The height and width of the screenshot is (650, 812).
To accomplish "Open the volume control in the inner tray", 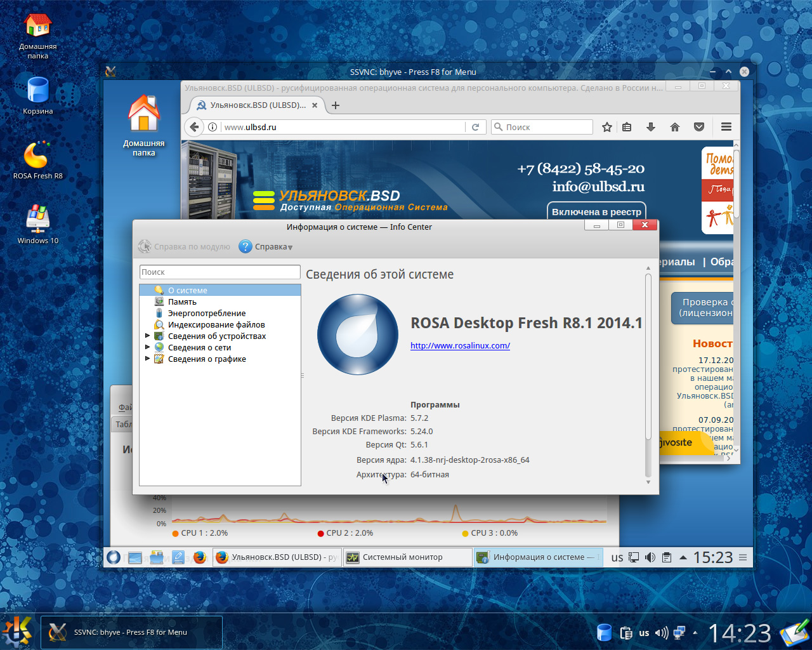I will (650, 557).
